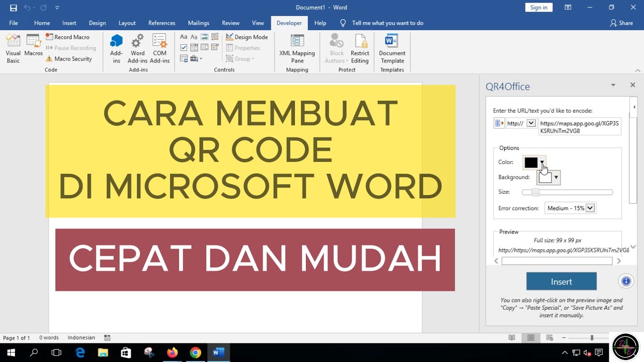Switch to the Mailings tab
Viewport: 644px width, 362px height.
pyautogui.click(x=198, y=23)
